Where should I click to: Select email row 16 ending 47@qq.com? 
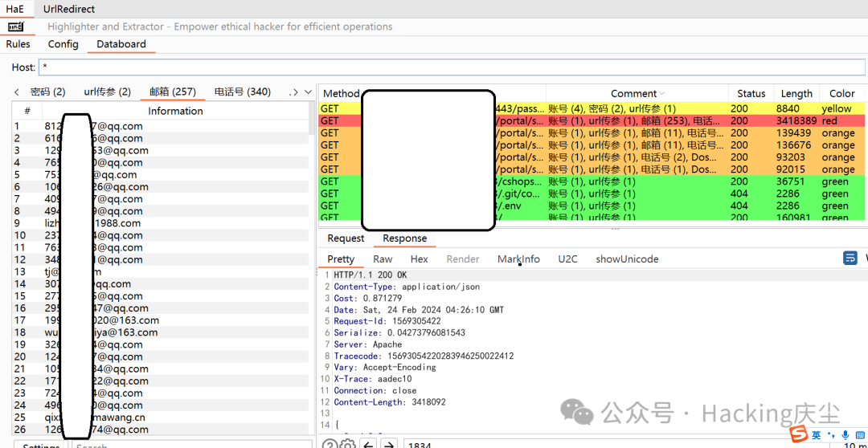[x=161, y=308]
